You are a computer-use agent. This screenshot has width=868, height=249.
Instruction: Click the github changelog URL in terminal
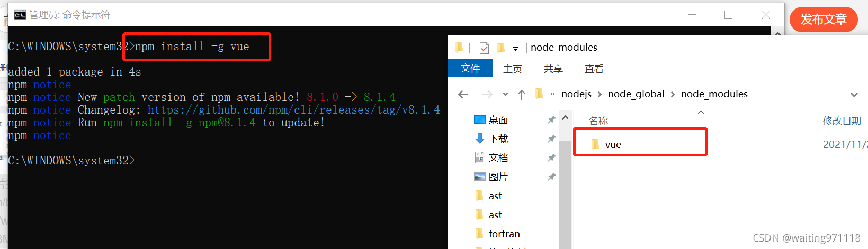pyautogui.click(x=293, y=110)
